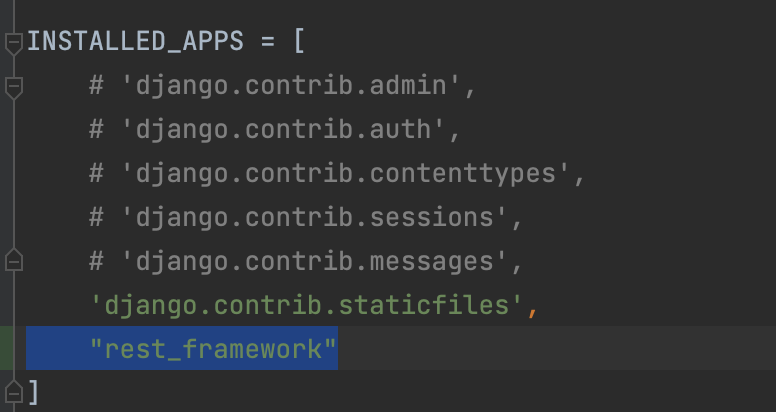Click empty space right of rest_framework string
This screenshot has height=412, width=776.
556,348
